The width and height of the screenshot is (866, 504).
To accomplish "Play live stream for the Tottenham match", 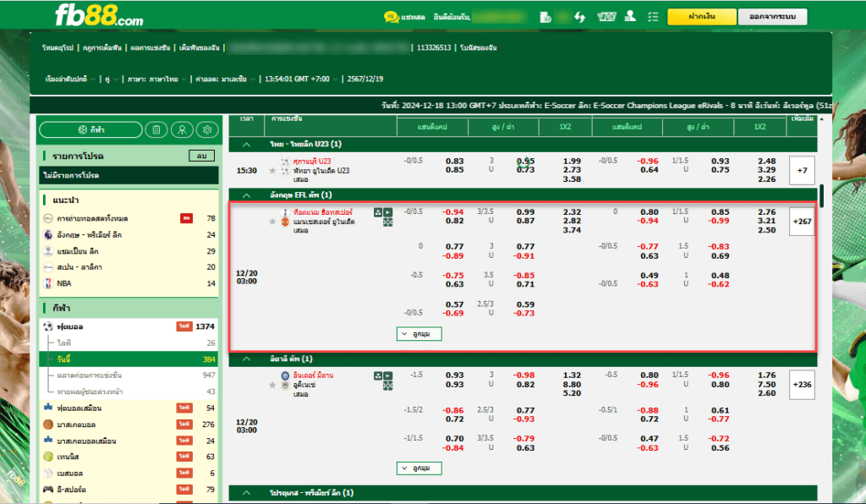I will click(x=387, y=212).
